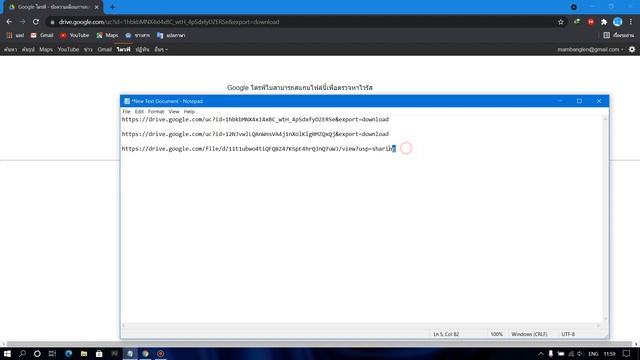Open the reading list in bookmarks bar

pos(619,36)
